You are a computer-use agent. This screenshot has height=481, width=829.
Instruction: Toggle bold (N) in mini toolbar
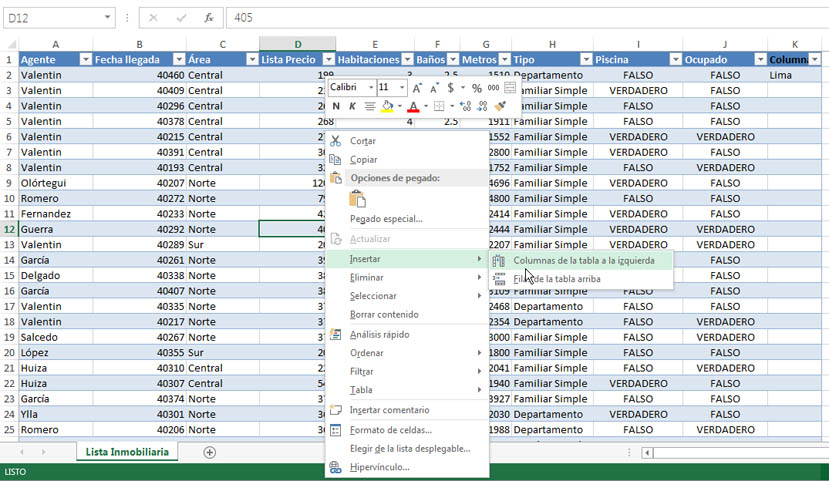pyautogui.click(x=336, y=106)
